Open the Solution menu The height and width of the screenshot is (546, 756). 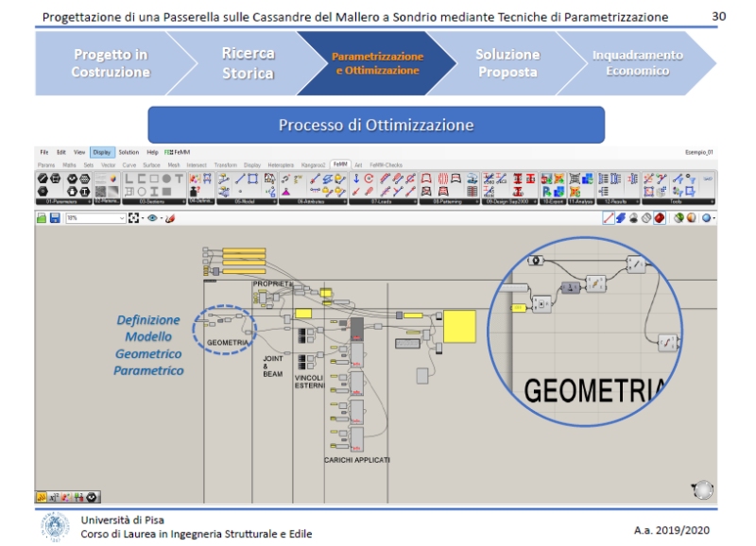pyautogui.click(x=129, y=152)
